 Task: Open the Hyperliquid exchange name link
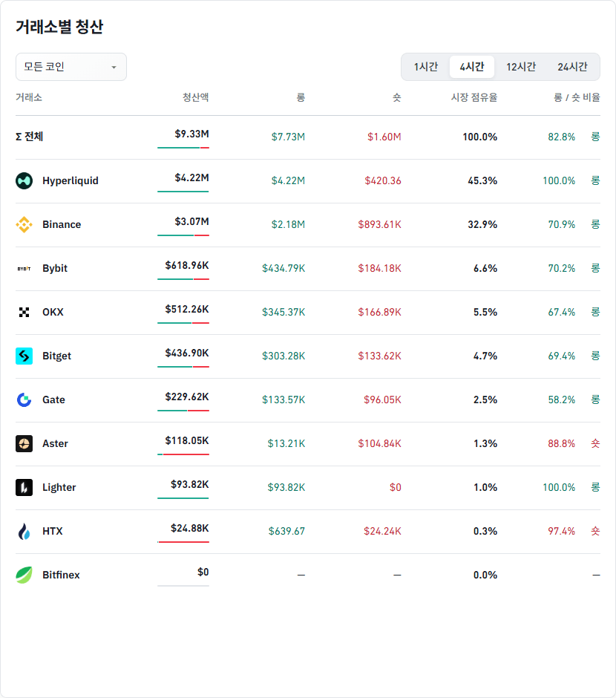tap(71, 180)
